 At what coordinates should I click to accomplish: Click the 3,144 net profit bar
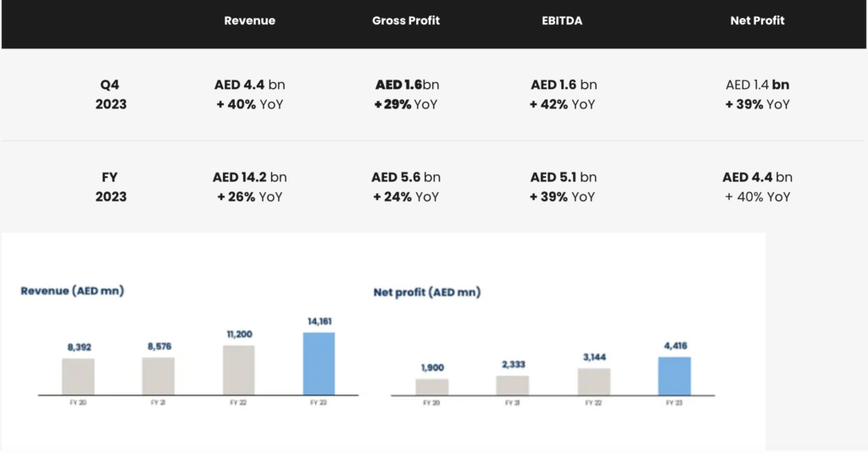pyautogui.click(x=593, y=381)
